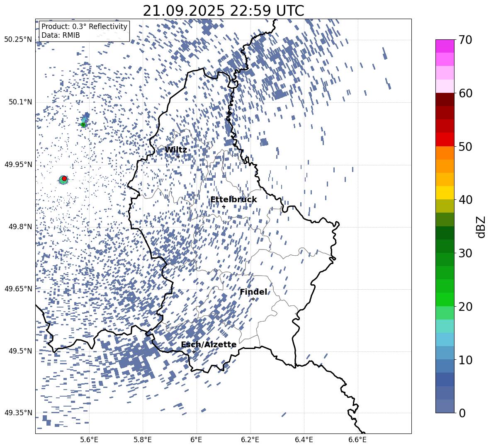Image resolution: width=491 pixels, height=448 pixels.
Task: Click the colorbar tick label 60
Action: click(465, 93)
